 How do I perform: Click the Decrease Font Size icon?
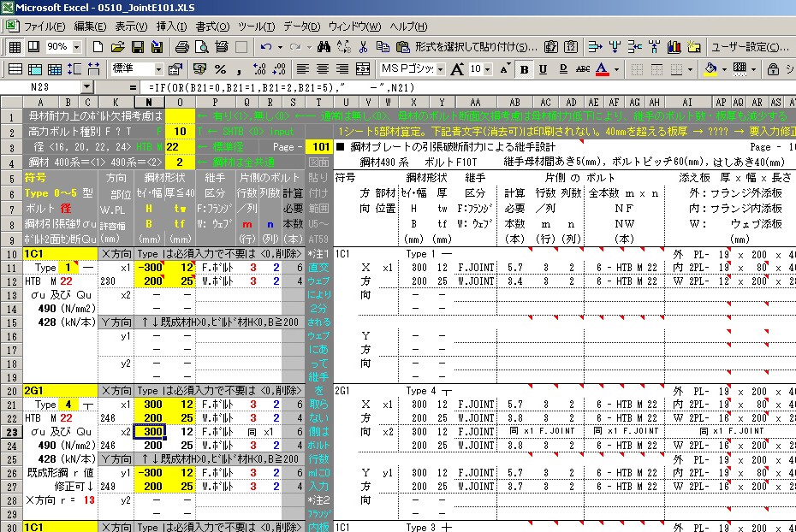504,69
